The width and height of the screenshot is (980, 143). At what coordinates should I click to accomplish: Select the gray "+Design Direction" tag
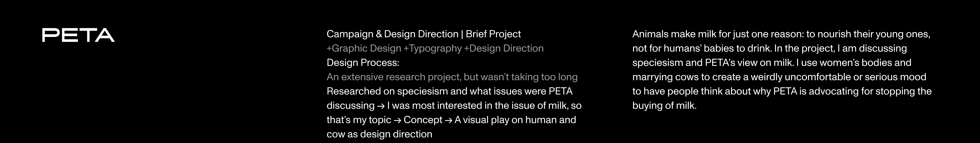tap(504, 48)
